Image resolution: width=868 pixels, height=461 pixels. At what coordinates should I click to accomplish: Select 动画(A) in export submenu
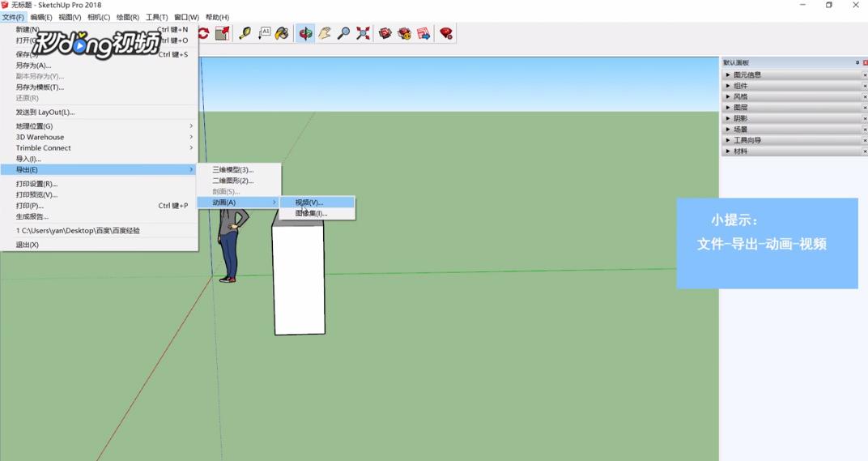(239, 203)
